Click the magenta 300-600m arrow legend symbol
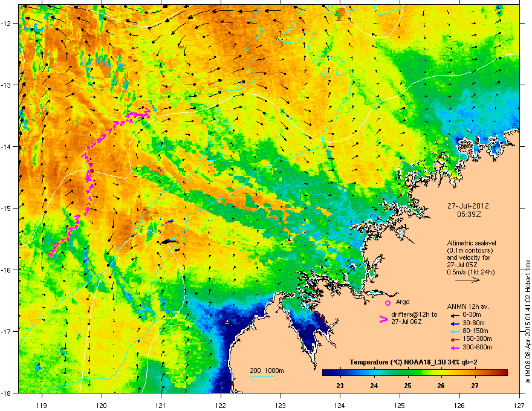Screen dimensions: 532x411 pos(454,348)
